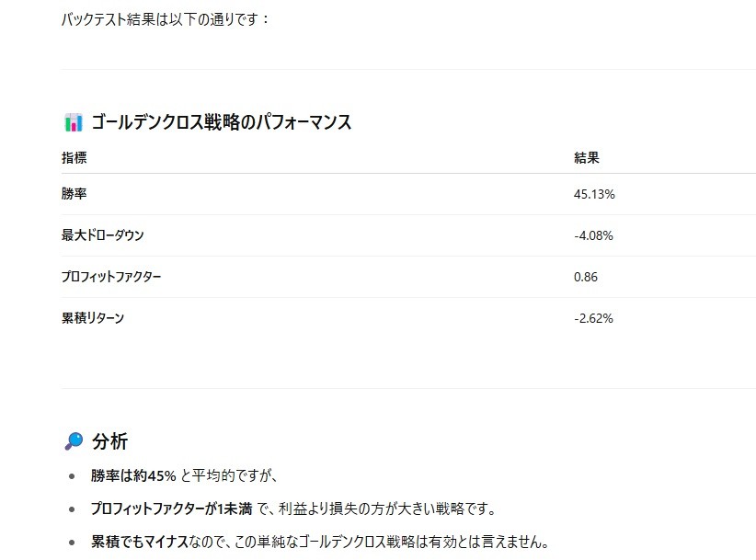
Task: Click the magnifying glass emoji icon
Action: point(74,441)
